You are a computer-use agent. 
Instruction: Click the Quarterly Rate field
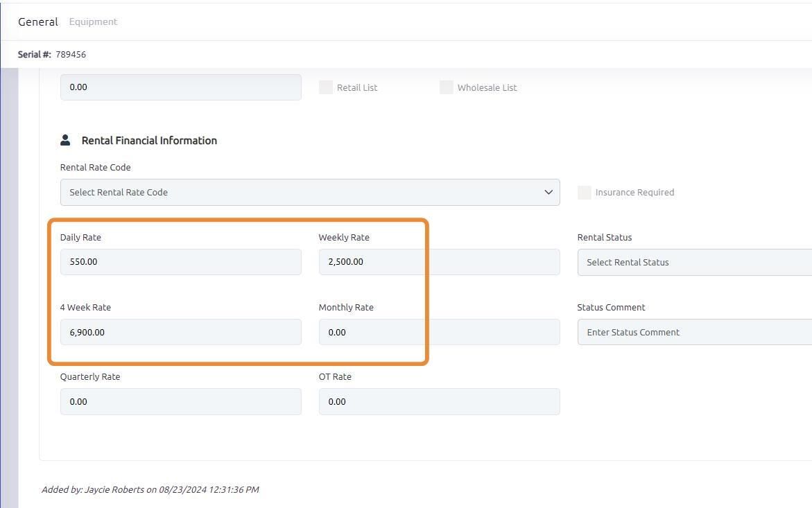(x=180, y=402)
